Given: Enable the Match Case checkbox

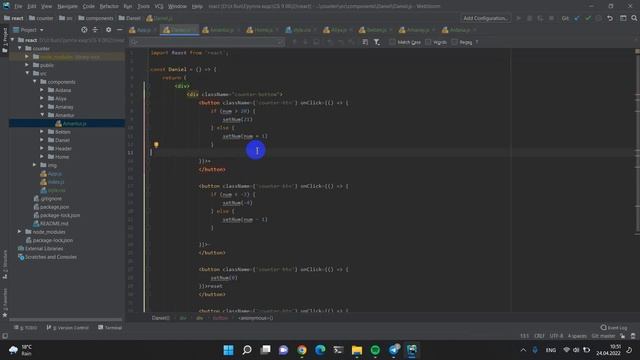Looking at the screenshot, I should pyautogui.click(x=392, y=42).
